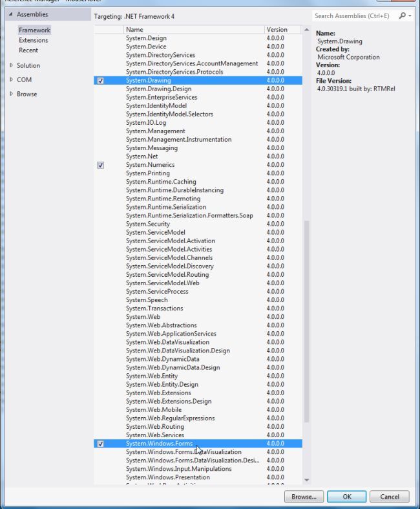Screen dimensions: 420x509
Task: Uncheck the System.Windows.Forms checkbox
Action: [101, 444]
